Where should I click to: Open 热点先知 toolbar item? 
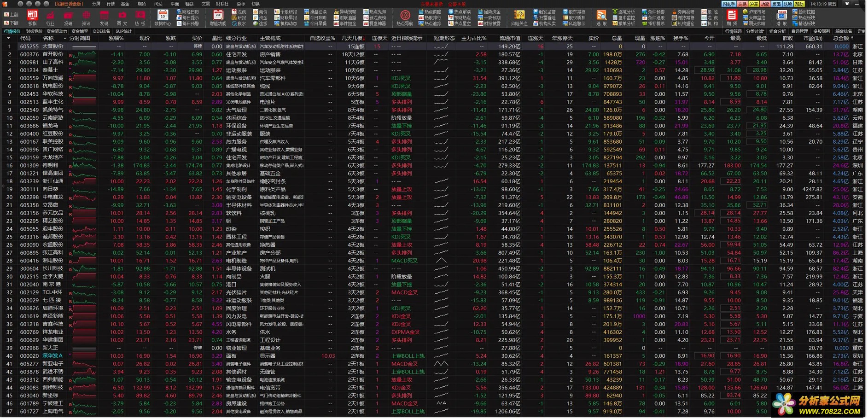pyautogui.click(x=375, y=12)
